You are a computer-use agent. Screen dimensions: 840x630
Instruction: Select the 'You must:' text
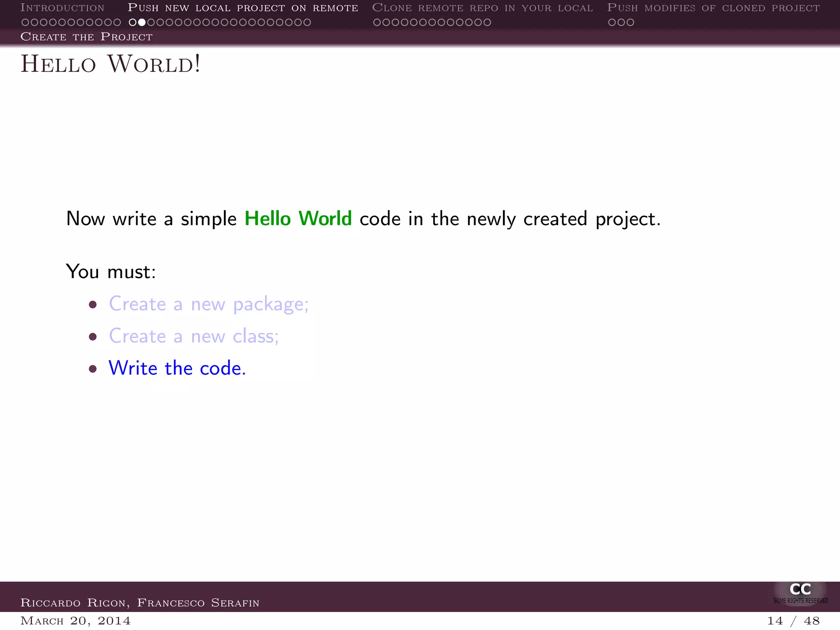click(x=111, y=272)
